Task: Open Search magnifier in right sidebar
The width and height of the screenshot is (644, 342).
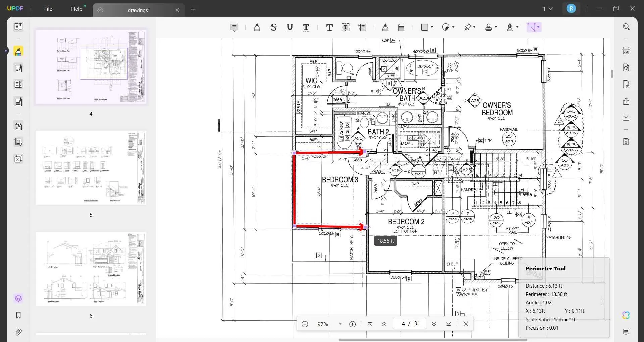Action: (626, 26)
